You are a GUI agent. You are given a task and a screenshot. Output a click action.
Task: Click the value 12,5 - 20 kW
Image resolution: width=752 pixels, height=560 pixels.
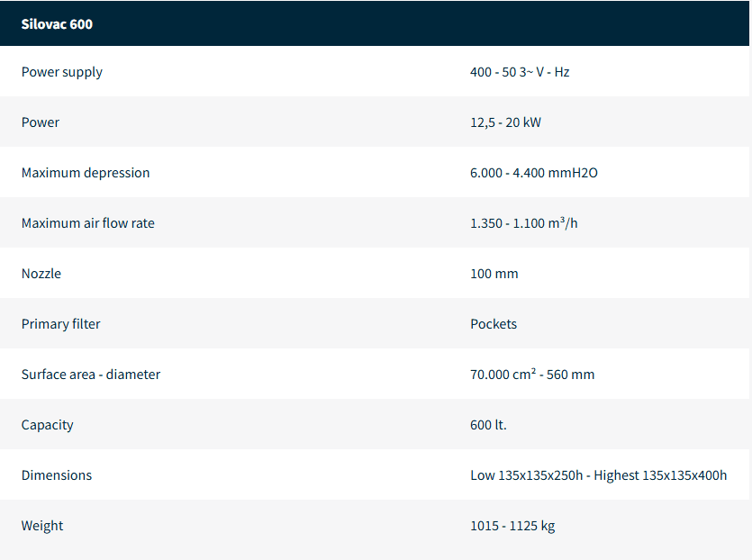(505, 122)
